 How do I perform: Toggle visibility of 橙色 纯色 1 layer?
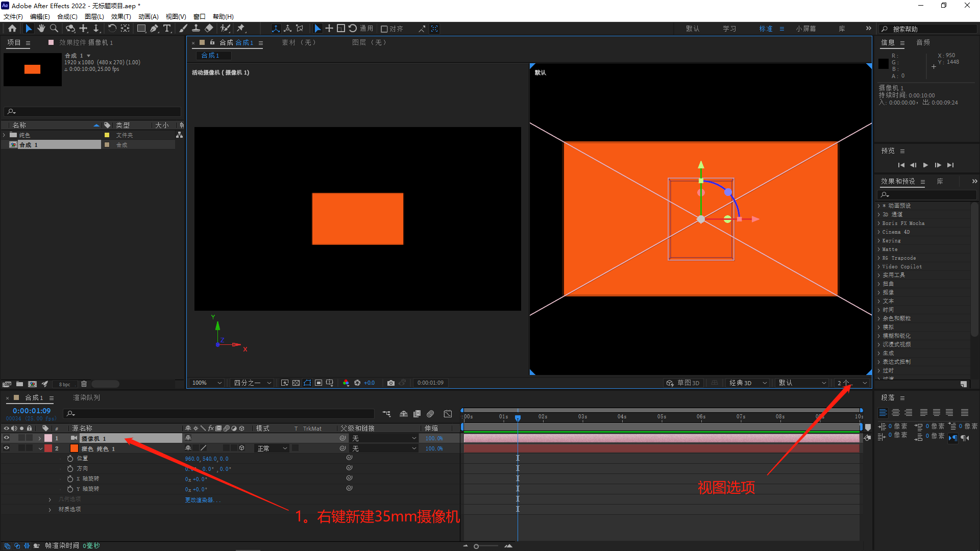tap(7, 448)
